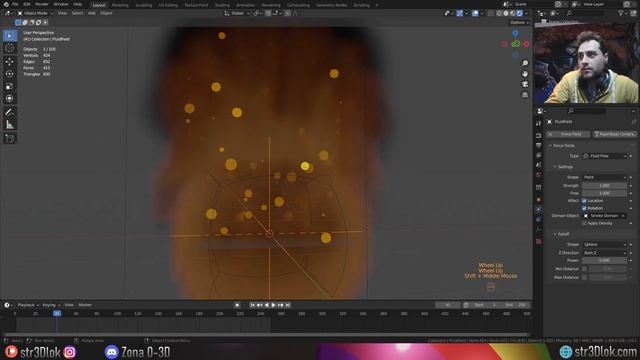Choose the Rotate tool
This screenshot has height=360, width=640.
pos(10,74)
